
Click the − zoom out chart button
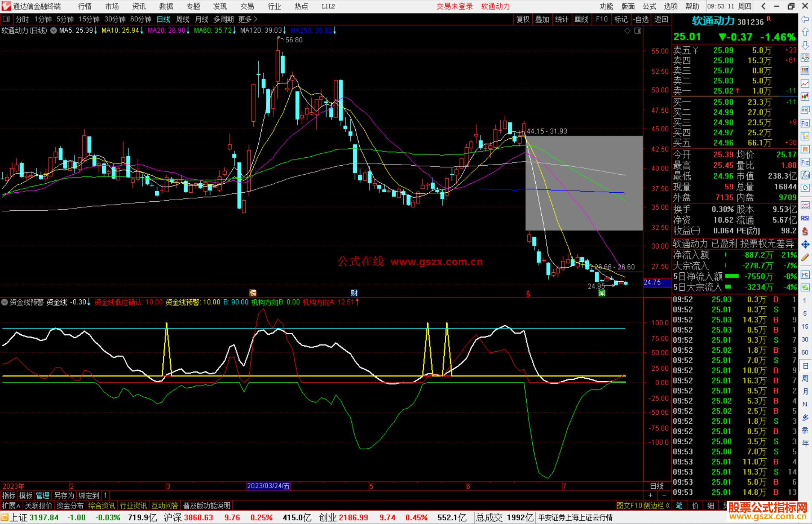click(664, 495)
